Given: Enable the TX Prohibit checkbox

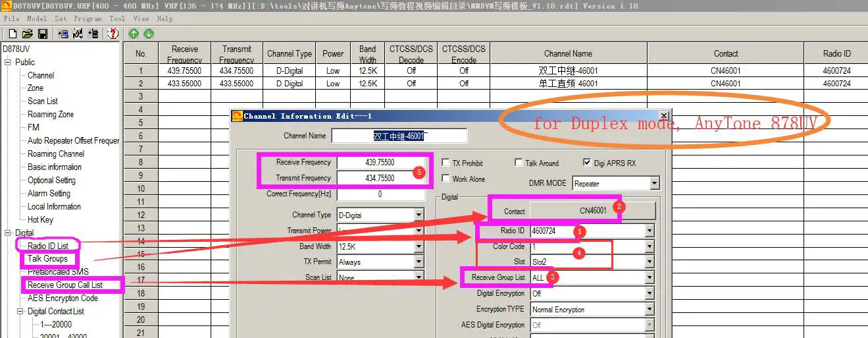Looking at the screenshot, I should pos(446,163).
